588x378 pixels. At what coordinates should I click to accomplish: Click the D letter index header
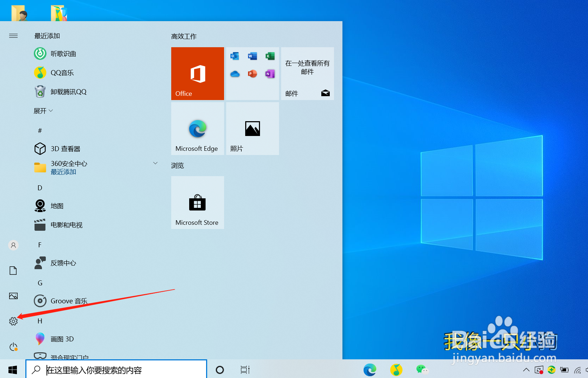click(x=40, y=188)
